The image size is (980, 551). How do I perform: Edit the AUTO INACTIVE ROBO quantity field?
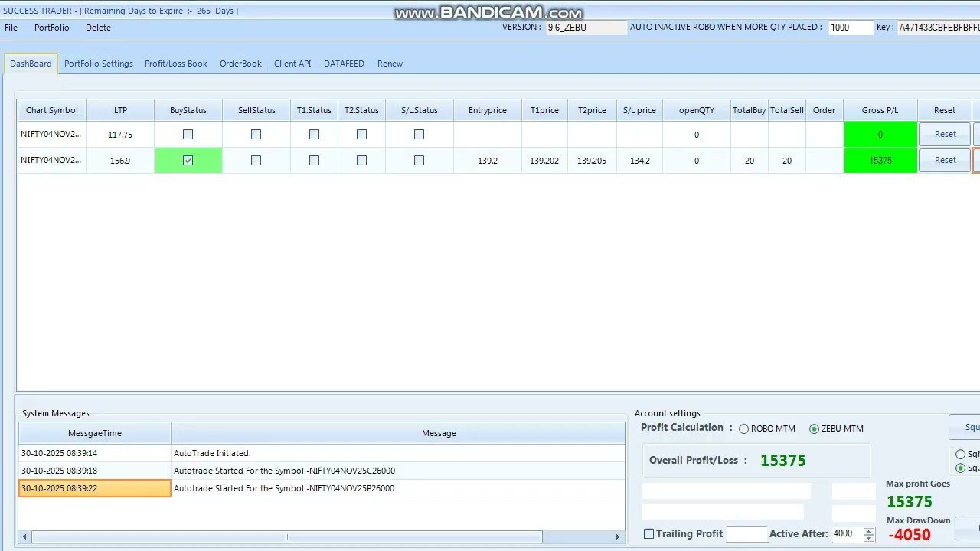tap(850, 27)
